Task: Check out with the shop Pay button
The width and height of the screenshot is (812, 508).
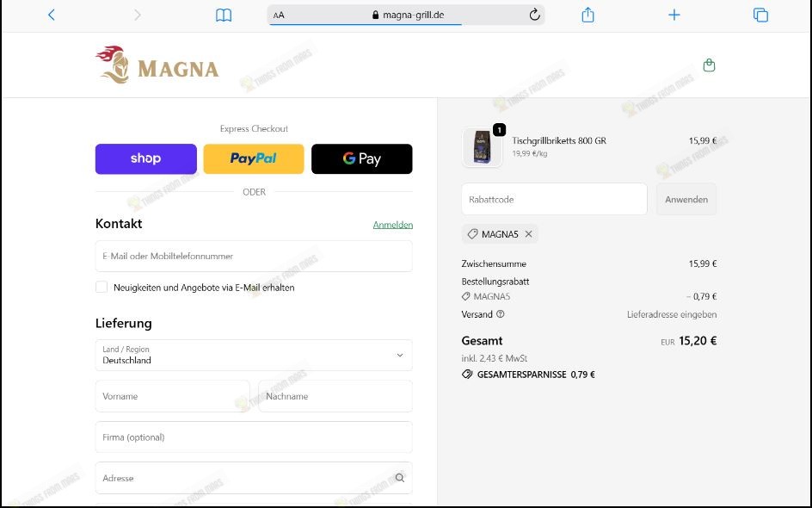Action: (145, 158)
